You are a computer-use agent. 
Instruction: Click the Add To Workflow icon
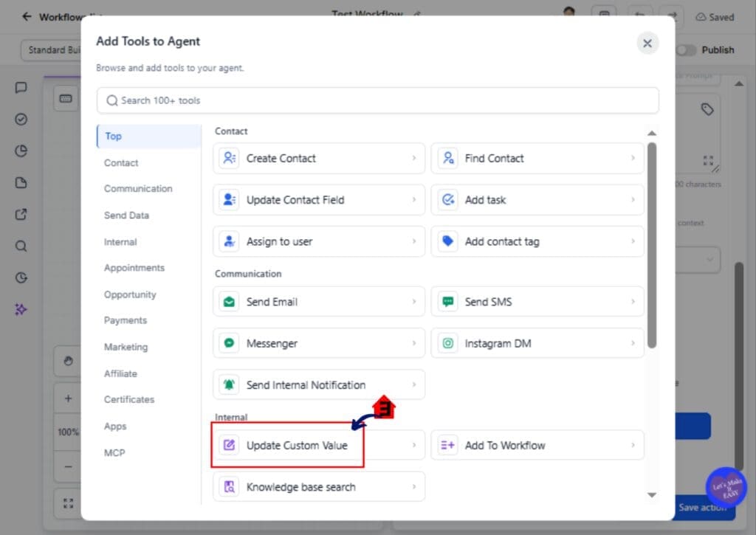click(x=448, y=445)
